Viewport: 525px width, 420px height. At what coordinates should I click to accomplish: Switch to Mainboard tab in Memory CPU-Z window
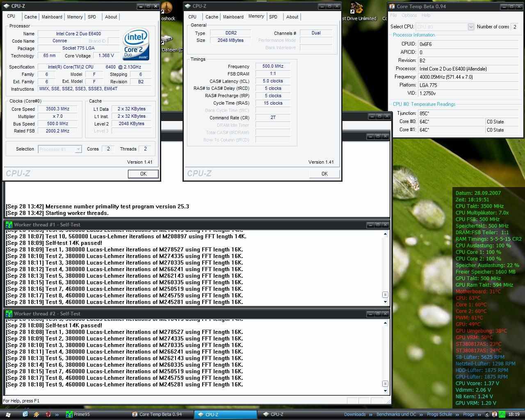pyautogui.click(x=233, y=17)
